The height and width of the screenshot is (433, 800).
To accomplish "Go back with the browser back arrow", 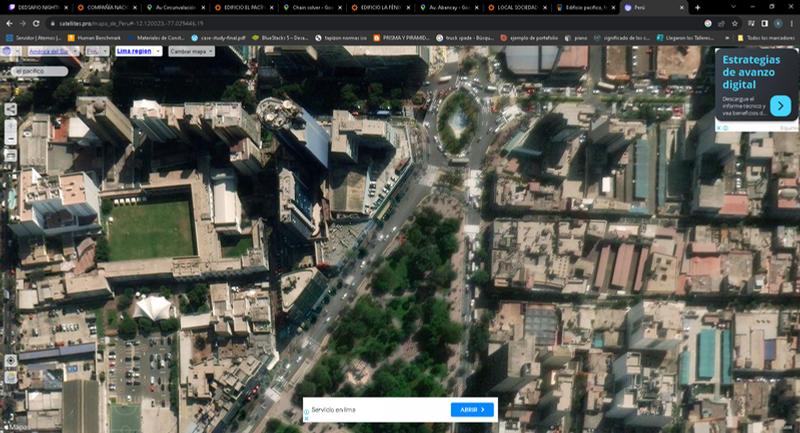I will point(9,23).
